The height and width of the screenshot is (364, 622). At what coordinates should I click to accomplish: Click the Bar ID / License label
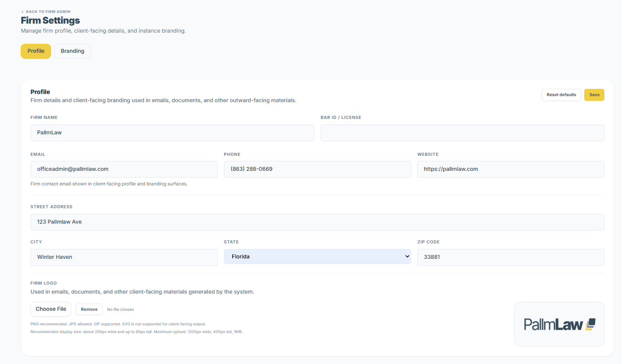[x=341, y=118]
